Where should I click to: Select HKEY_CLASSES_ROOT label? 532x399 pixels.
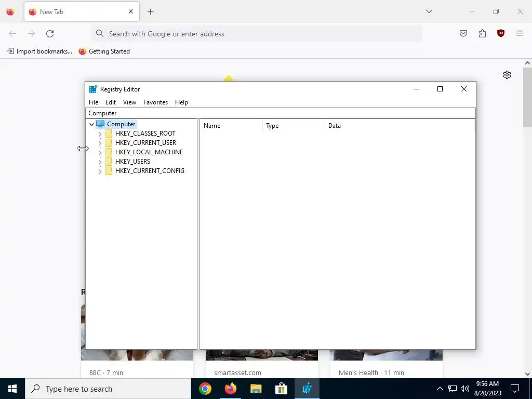tap(145, 134)
